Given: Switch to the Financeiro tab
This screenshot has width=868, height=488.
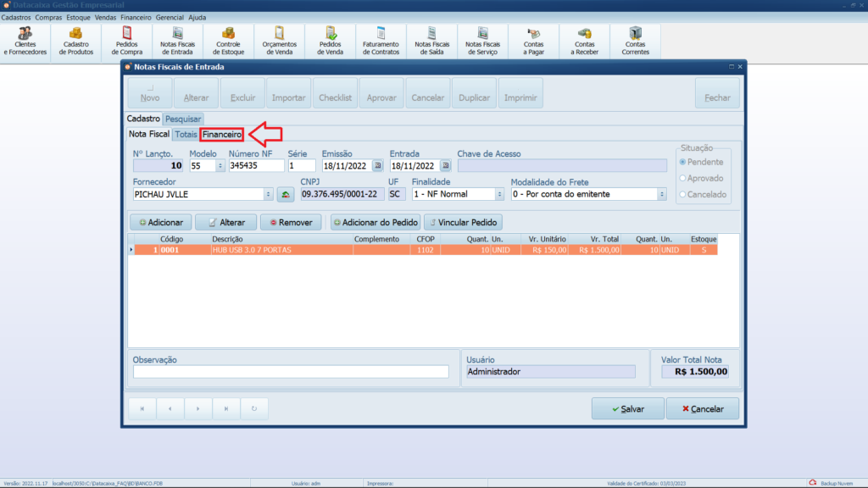Looking at the screenshot, I should (222, 135).
